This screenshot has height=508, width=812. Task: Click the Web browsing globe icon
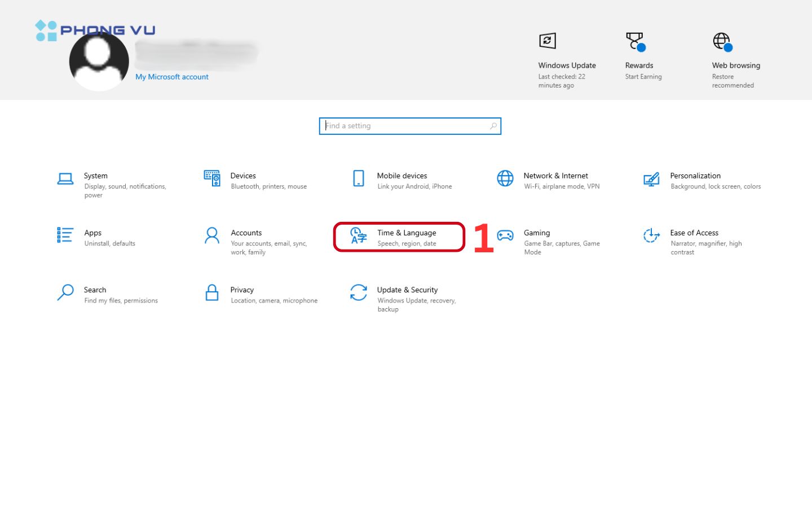pos(722,42)
